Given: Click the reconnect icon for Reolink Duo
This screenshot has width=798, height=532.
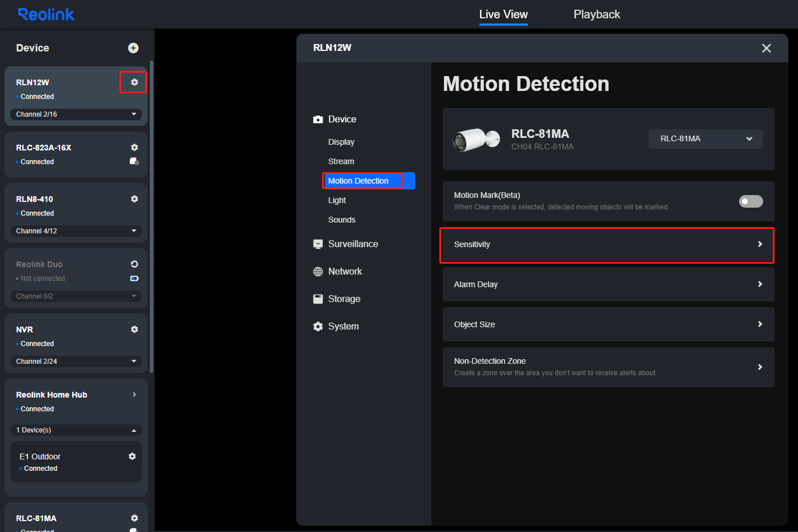Looking at the screenshot, I should pos(134,264).
